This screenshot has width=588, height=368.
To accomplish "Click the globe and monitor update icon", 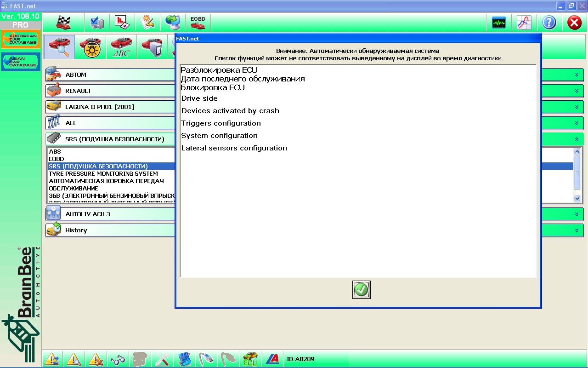I will pyautogui.click(x=173, y=22).
